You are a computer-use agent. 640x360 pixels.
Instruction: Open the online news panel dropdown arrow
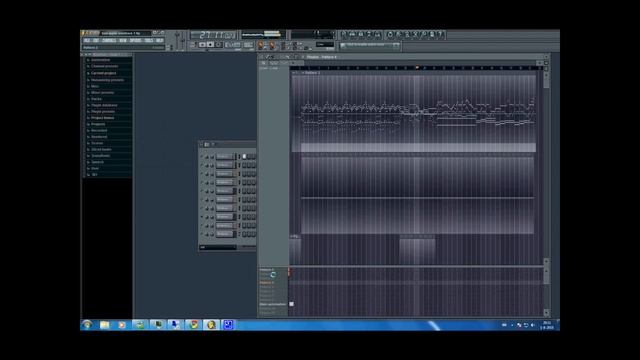[395, 45]
